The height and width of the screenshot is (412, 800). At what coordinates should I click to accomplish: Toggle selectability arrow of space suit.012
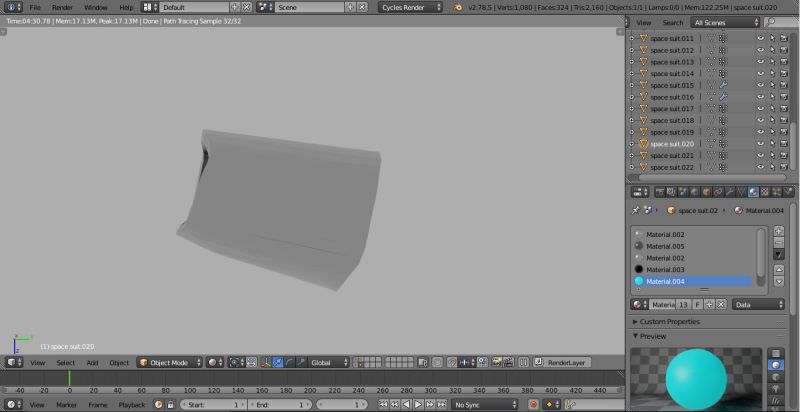coord(772,50)
